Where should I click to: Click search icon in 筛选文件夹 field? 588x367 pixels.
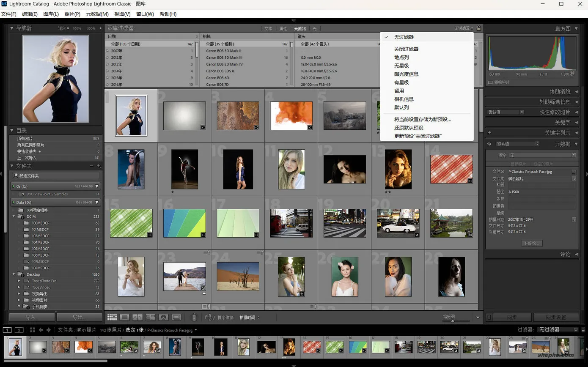pos(16,175)
